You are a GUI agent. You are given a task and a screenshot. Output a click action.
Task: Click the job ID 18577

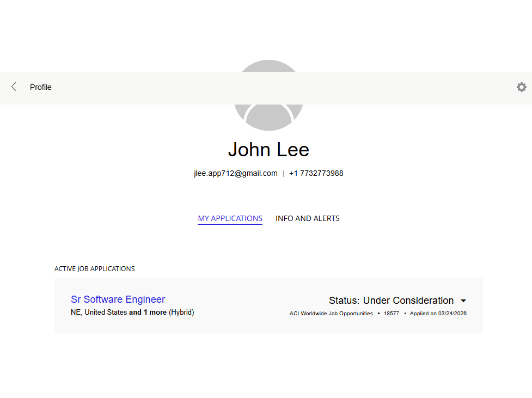[392, 314]
